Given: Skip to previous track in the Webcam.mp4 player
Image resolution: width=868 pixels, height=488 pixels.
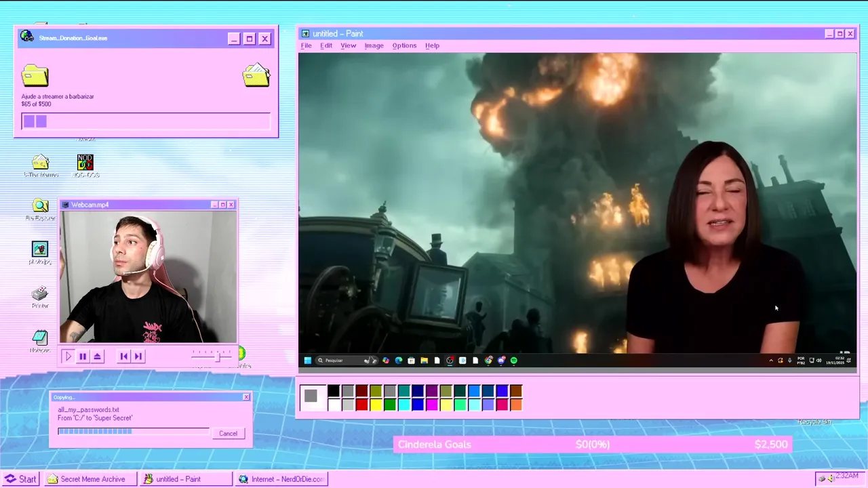Looking at the screenshot, I should 123,356.
